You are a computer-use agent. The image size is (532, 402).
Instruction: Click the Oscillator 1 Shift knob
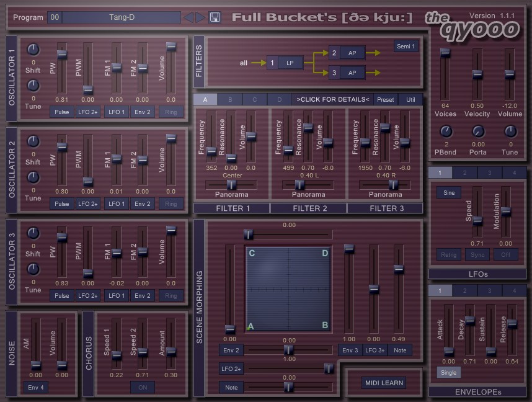coord(33,50)
